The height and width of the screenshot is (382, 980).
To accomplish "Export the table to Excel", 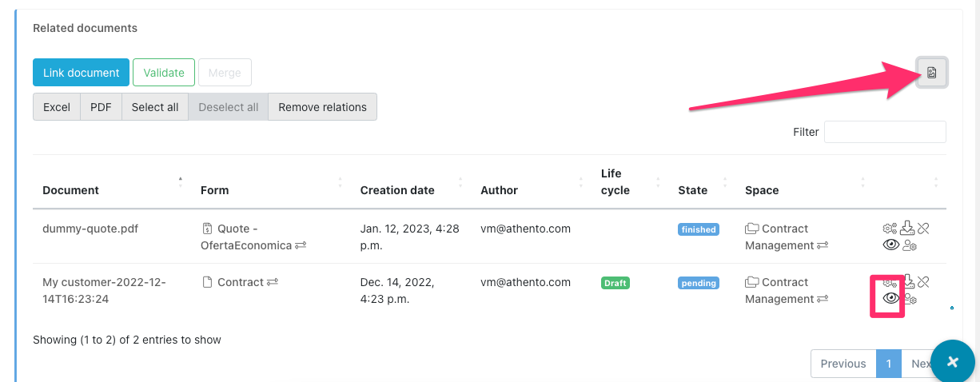I will click(57, 107).
